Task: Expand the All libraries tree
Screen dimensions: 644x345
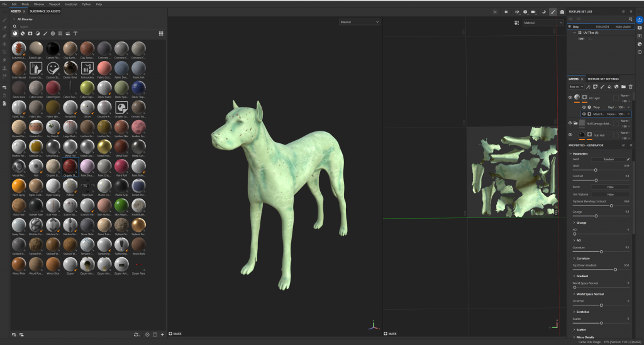Action: (x=14, y=19)
